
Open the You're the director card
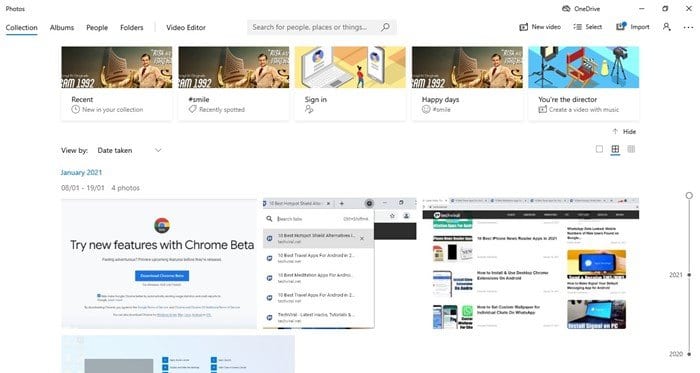(x=583, y=83)
